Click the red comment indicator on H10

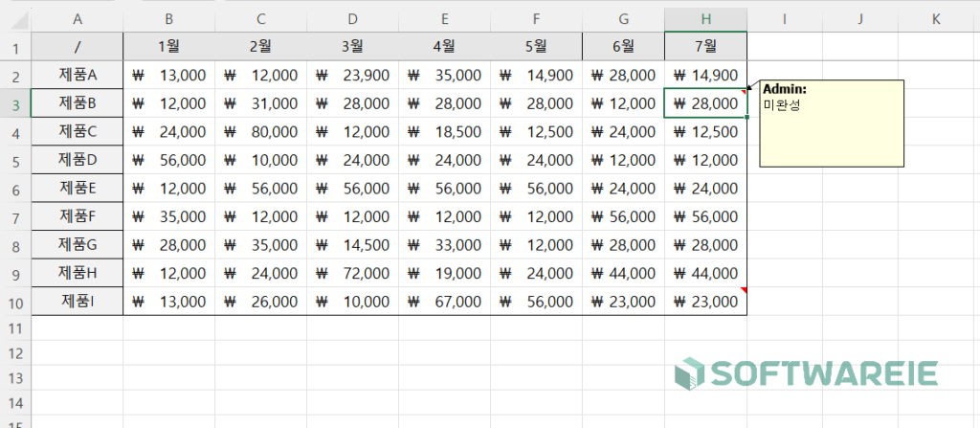(x=743, y=290)
